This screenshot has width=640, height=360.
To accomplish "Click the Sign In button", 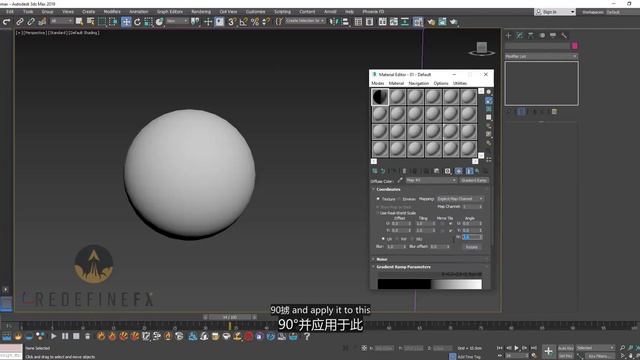I will click(x=555, y=12).
